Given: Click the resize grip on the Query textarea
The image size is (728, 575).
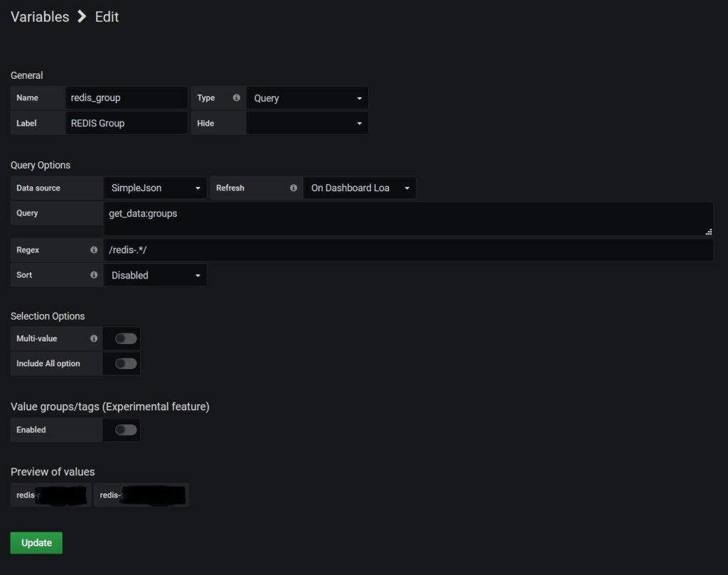Looking at the screenshot, I should pyautogui.click(x=709, y=231).
